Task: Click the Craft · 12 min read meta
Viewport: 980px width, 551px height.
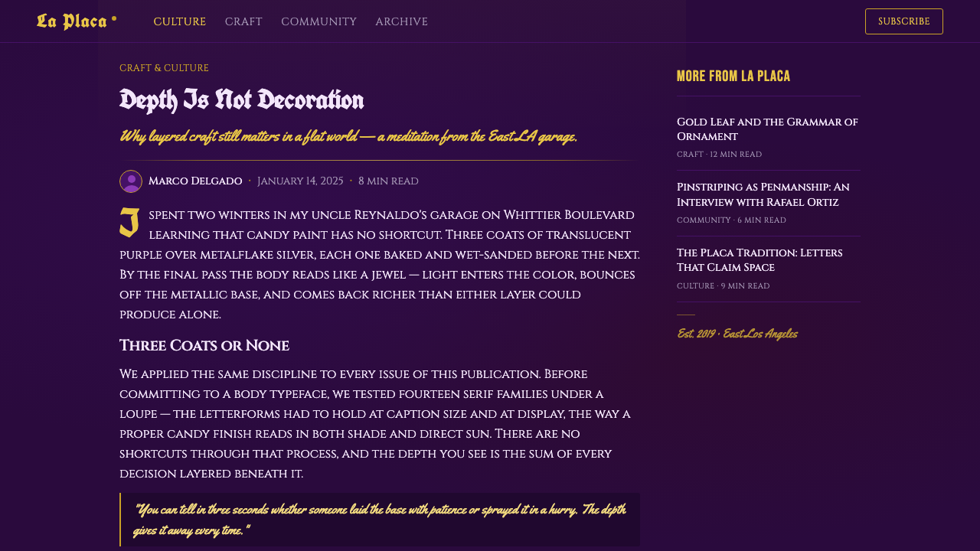Action: [x=719, y=155]
